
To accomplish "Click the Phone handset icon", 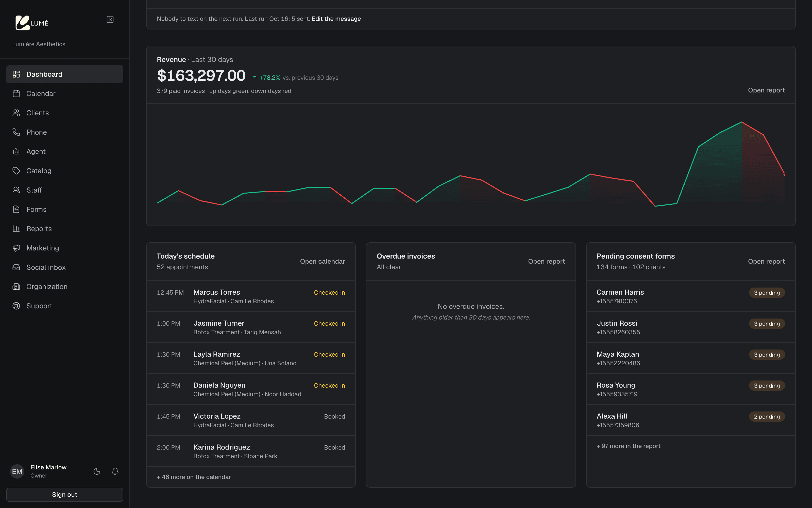I will (x=16, y=132).
